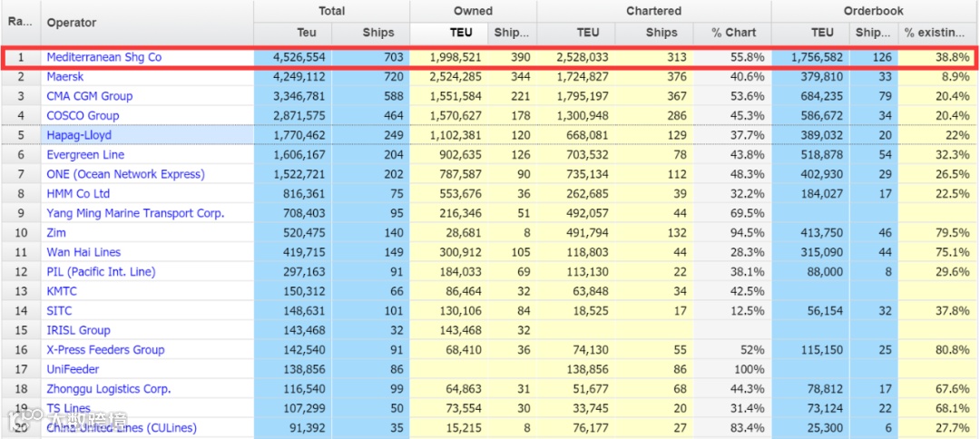Sort by Owned TEU column header
Viewport: 980px width, 439px height.
point(449,33)
